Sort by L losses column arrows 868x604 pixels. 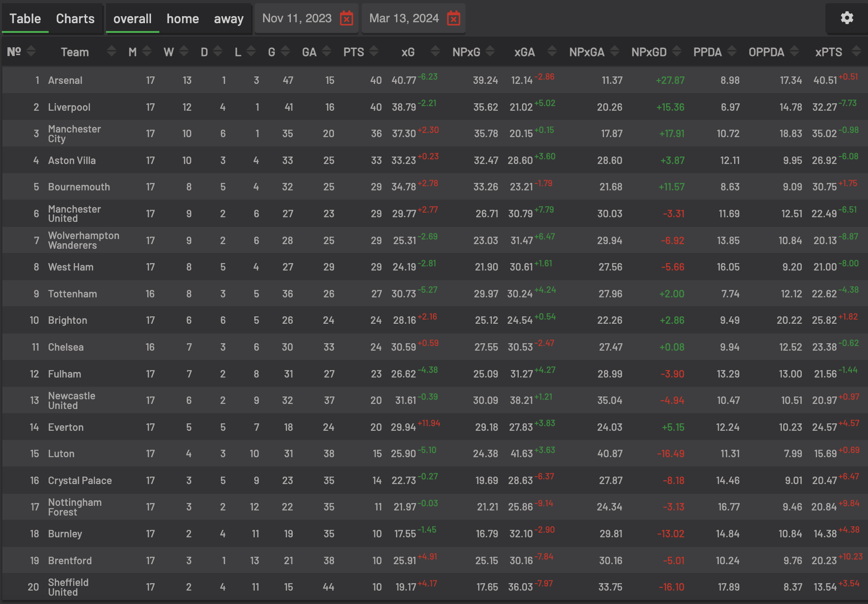tap(251, 51)
